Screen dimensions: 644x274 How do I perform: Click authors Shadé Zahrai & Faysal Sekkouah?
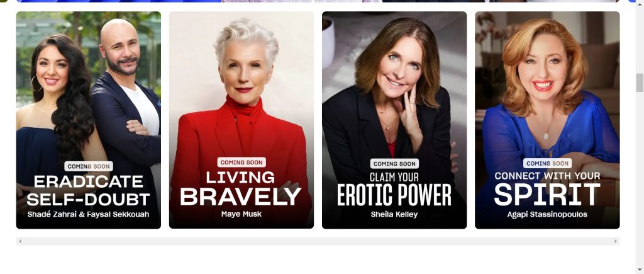click(88, 214)
